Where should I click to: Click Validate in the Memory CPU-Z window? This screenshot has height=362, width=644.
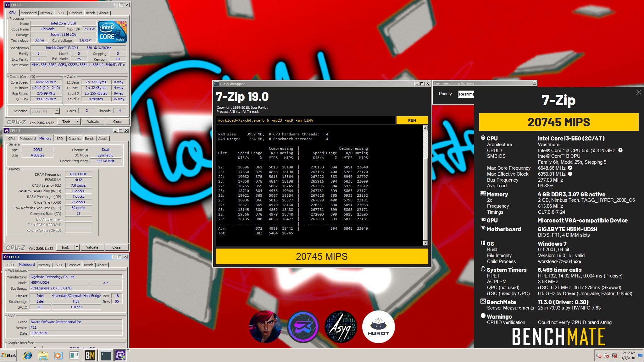click(92, 247)
